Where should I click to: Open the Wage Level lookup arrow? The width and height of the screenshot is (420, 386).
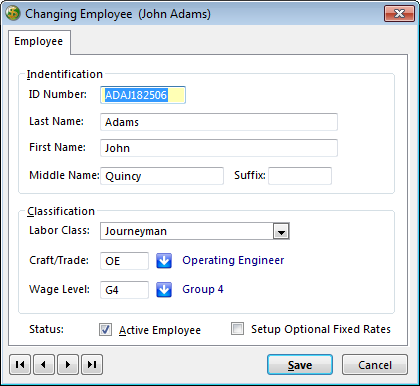(164, 290)
